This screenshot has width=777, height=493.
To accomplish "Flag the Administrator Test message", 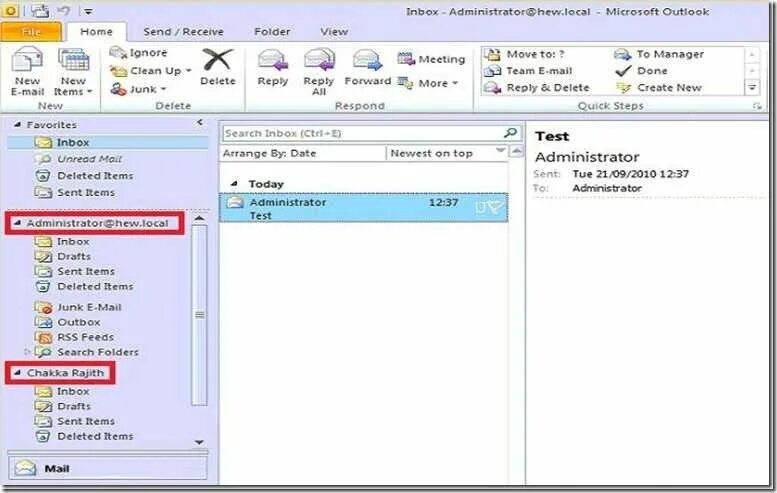I will pos(494,208).
